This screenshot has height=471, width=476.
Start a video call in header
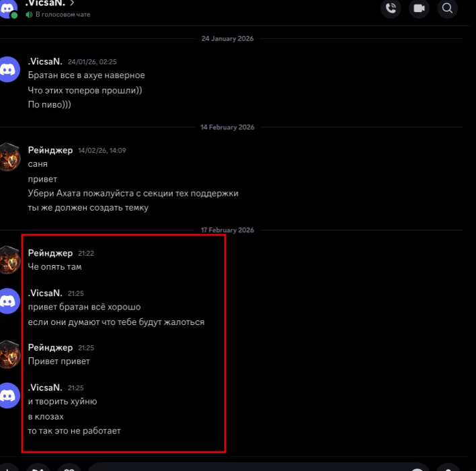coord(419,8)
